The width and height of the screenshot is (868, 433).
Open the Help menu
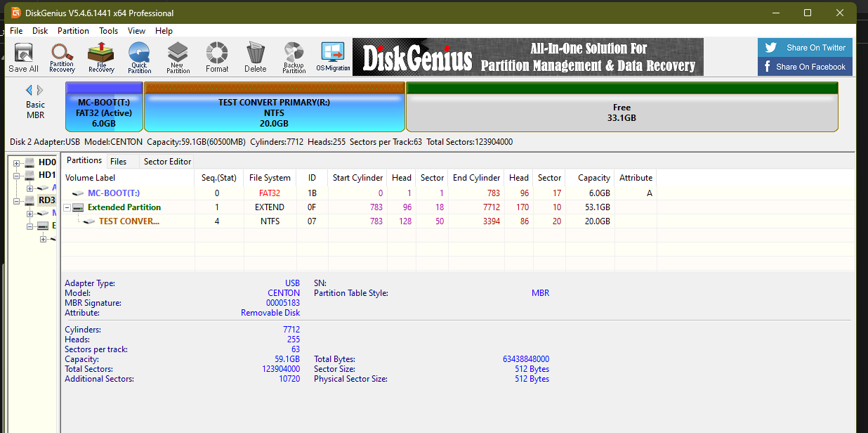tap(164, 31)
